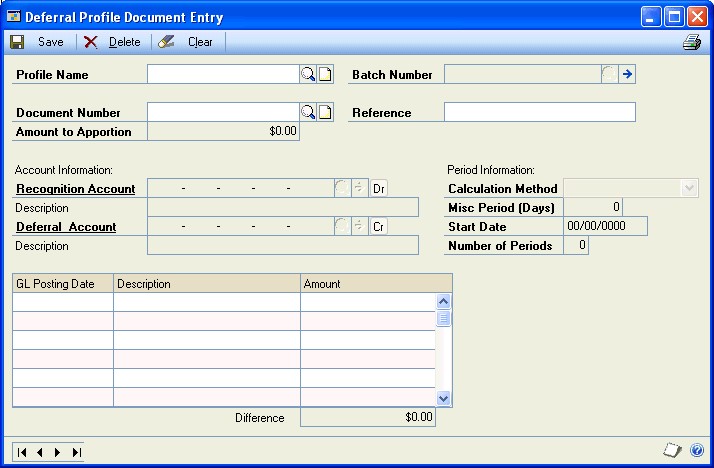Image resolution: width=714 pixels, height=468 pixels.
Task: Open Document Number lookup magnifier
Action: tap(308, 112)
